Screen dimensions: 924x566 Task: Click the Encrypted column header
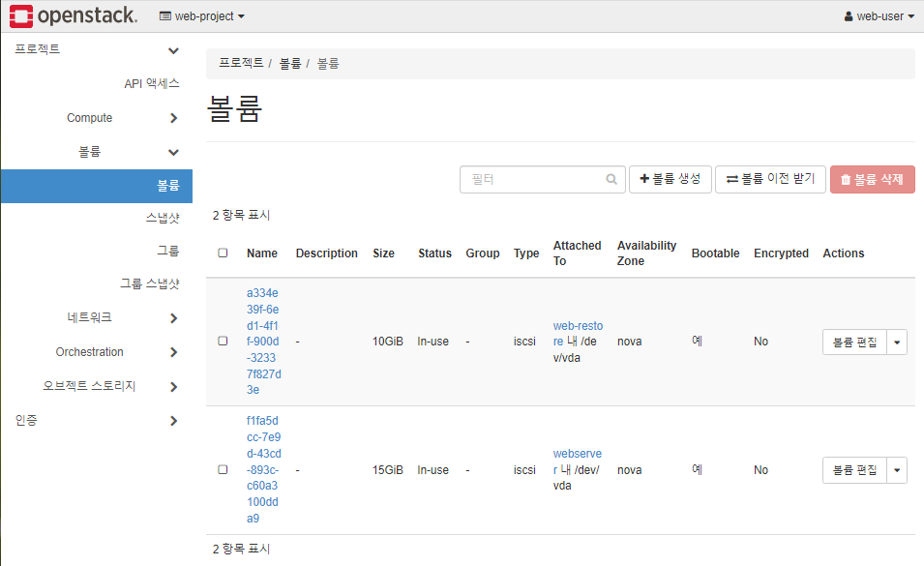(x=781, y=253)
